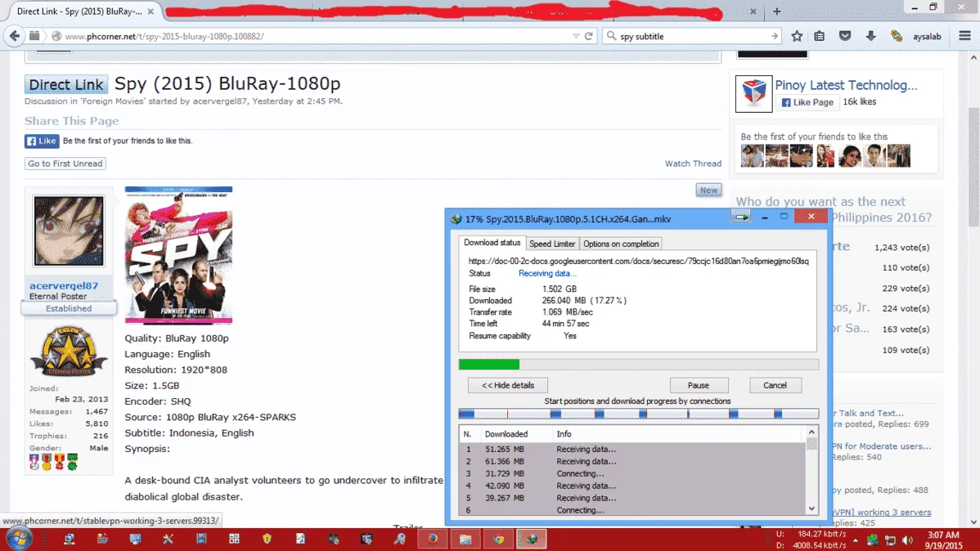980x551 pixels.
Task: Close the red-scribbled second browser tab
Action: 753,11
